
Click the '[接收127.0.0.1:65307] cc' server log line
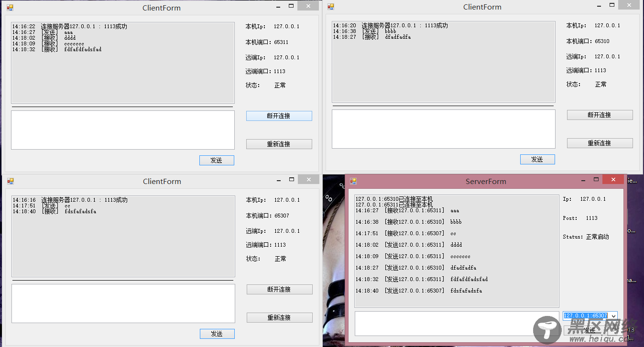405,233
